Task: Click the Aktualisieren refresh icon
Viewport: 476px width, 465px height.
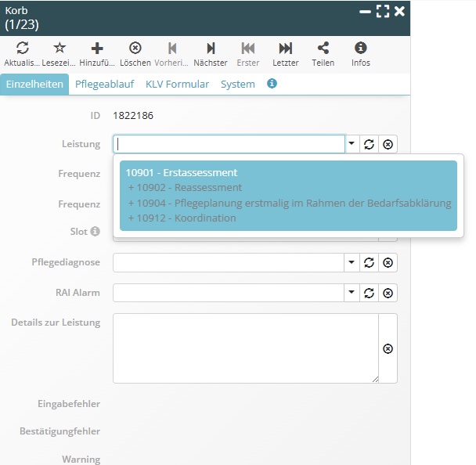Action: [x=22, y=49]
